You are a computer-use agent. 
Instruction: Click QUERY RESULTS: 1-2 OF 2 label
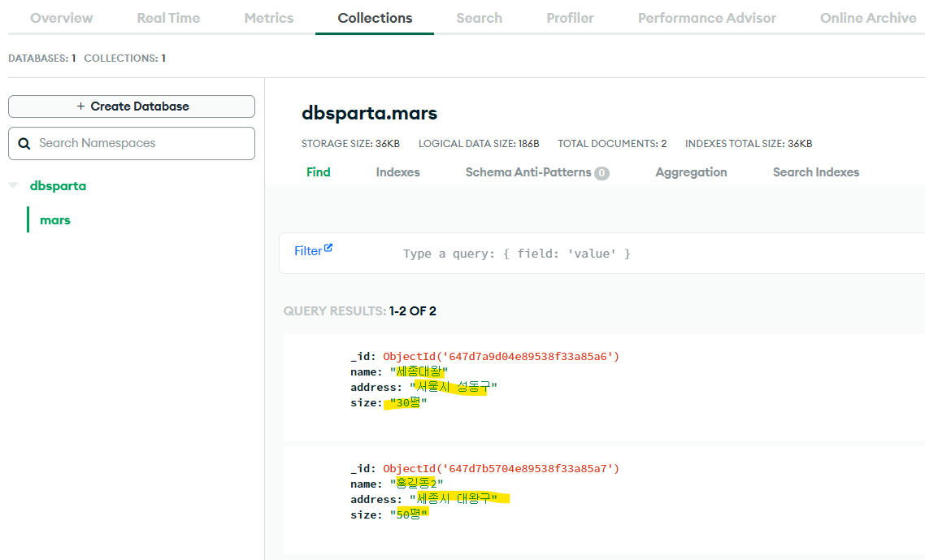pyautogui.click(x=360, y=311)
